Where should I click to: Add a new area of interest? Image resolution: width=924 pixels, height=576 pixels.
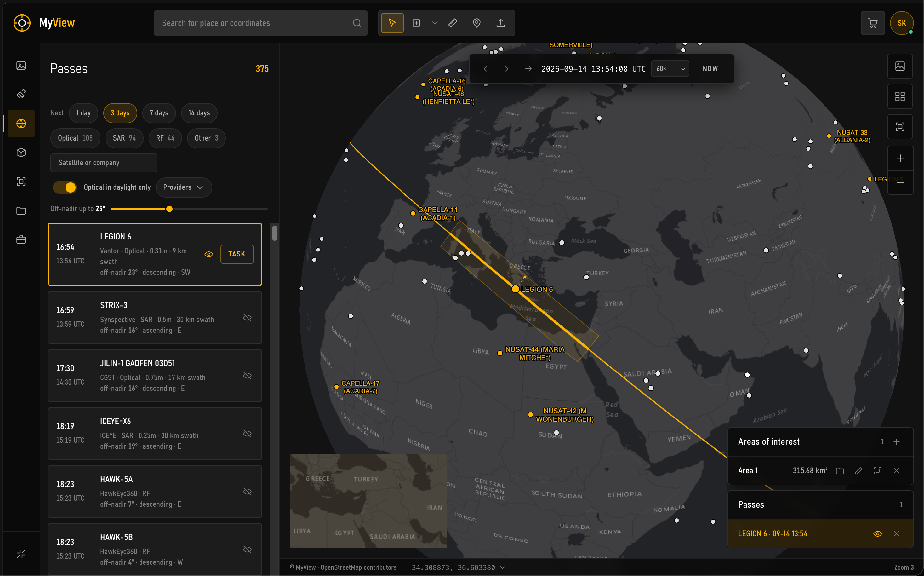pos(897,441)
